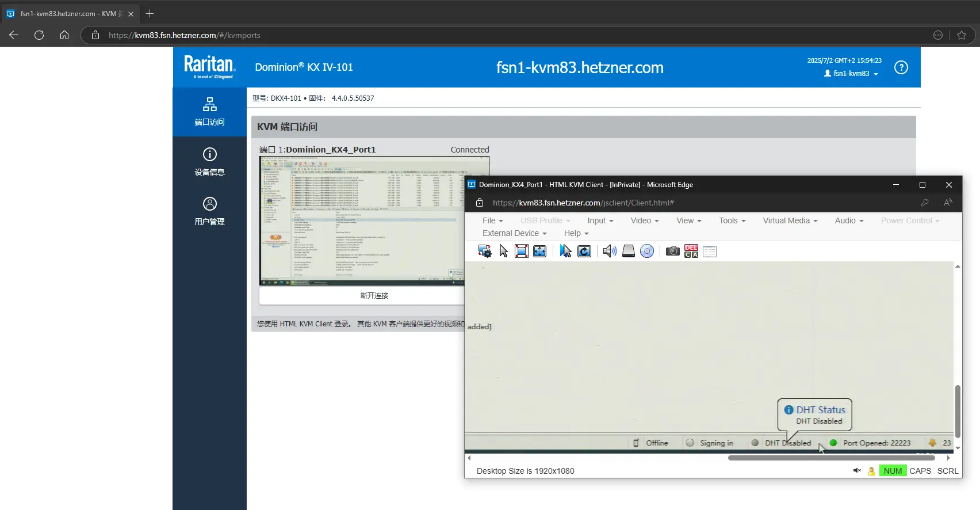Open the External Device menu
The image size is (980, 510).
tap(514, 233)
